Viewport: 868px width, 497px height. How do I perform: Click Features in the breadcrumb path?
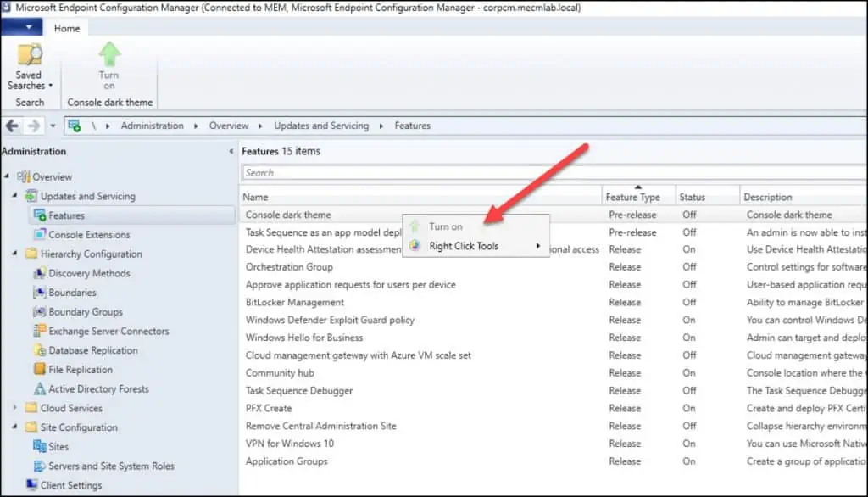pyautogui.click(x=413, y=126)
